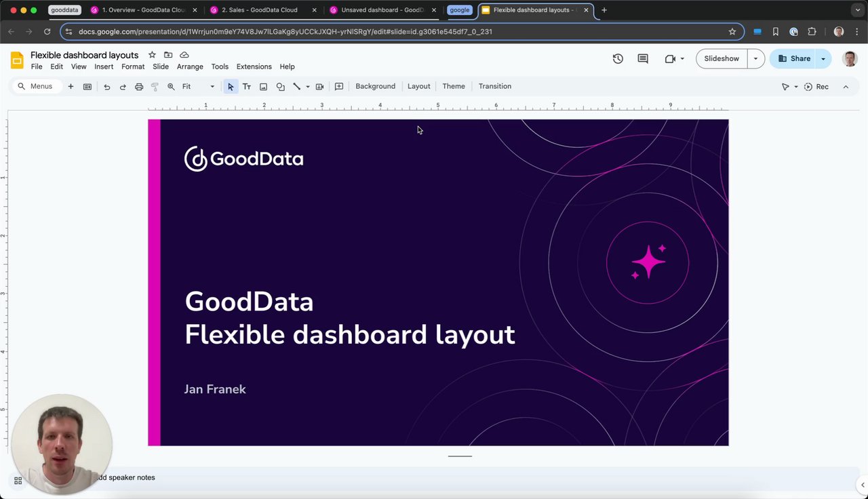Open the Google Slides home icon
The height and width of the screenshot is (499, 868).
coord(17,60)
